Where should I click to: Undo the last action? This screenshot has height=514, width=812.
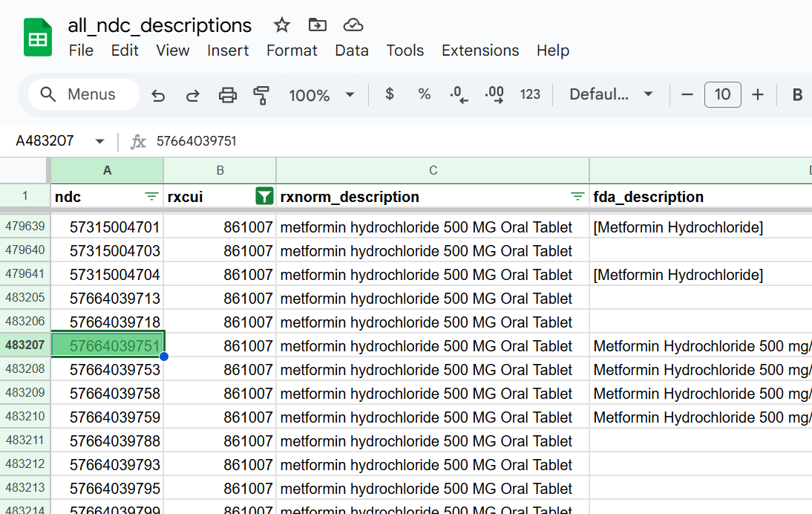158,94
